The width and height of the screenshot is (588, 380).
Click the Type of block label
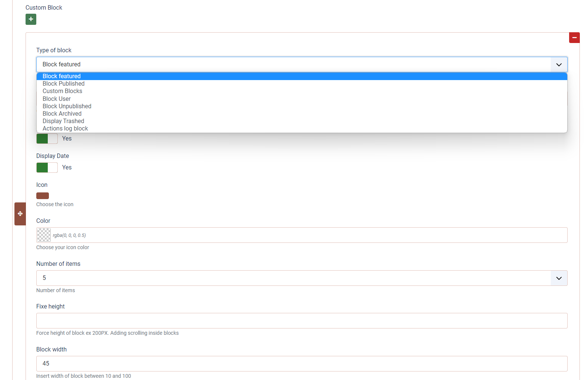pyautogui.click(x=54, y=50)
